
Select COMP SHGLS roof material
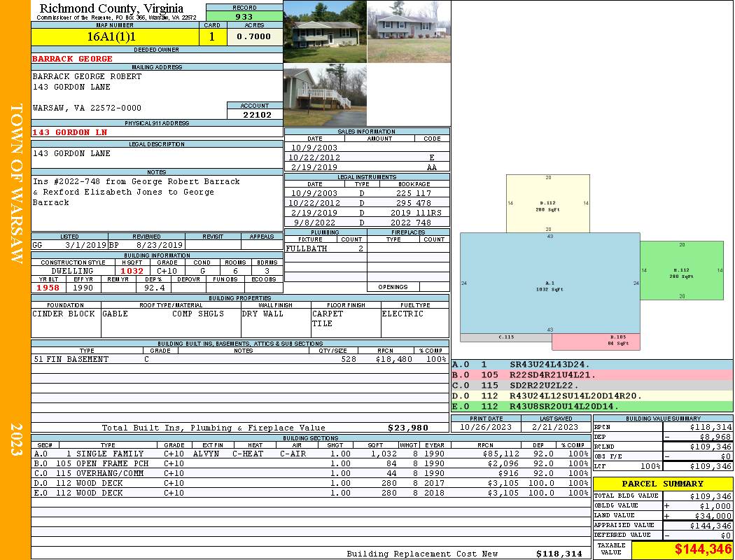point(198,314)
